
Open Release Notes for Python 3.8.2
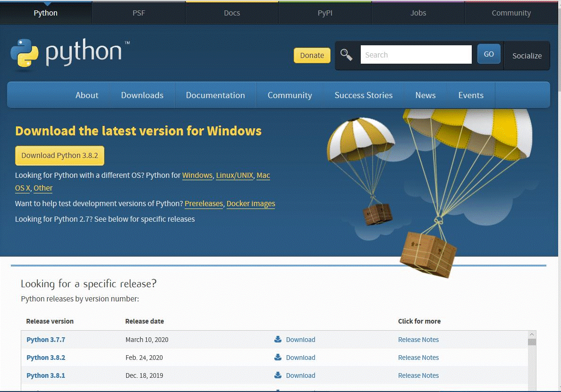pyautogui.click(x=418, y=358)
